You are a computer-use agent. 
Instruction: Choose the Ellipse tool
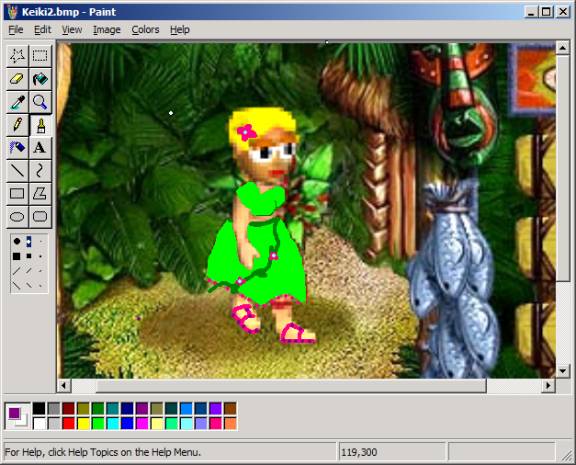pos(17,217)
